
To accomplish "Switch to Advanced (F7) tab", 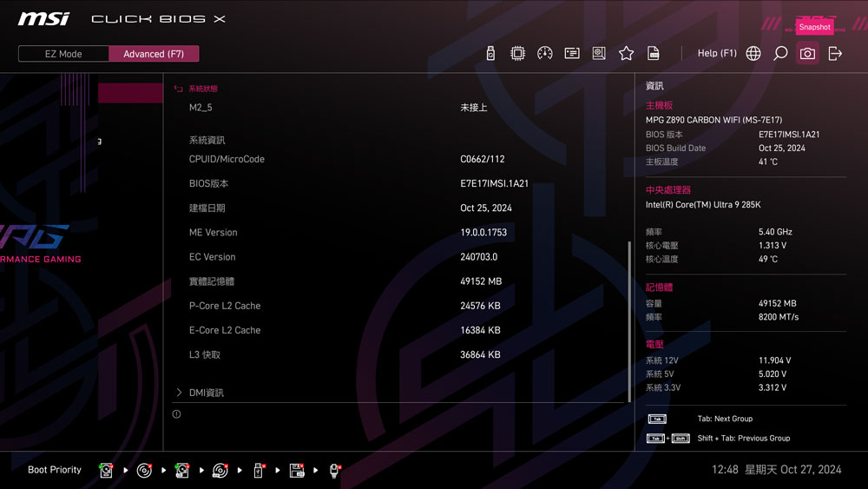I will 154,54.
